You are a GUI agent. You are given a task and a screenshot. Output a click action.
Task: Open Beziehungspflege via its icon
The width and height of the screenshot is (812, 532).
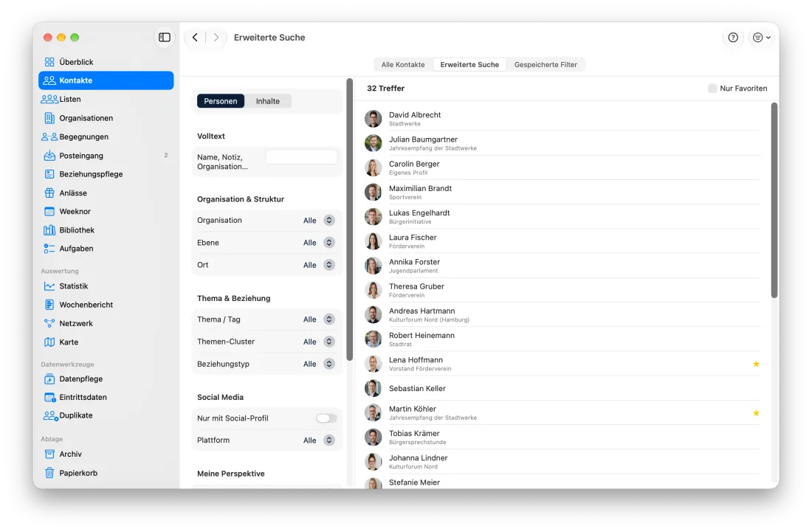pos(49,174)
